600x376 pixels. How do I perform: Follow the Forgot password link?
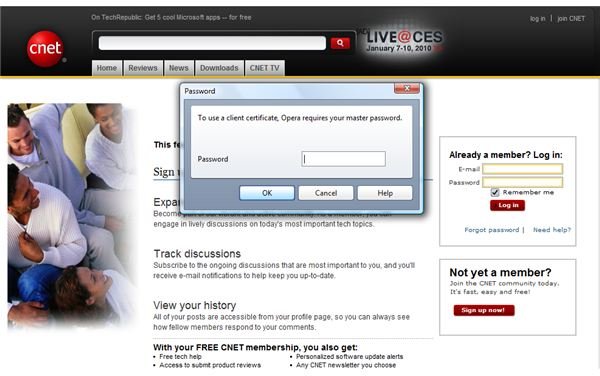point(492,230)
